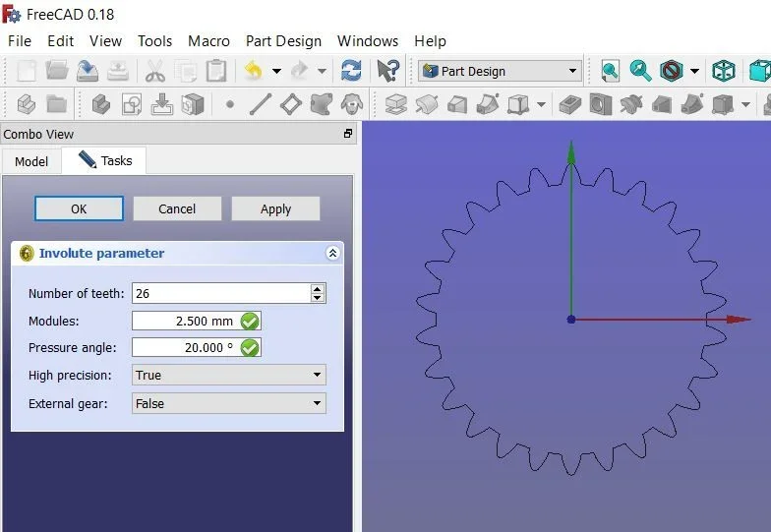Refresh the document with Recompute icon
This screenshot has height=532, width=771.
(x=351, y=71)
